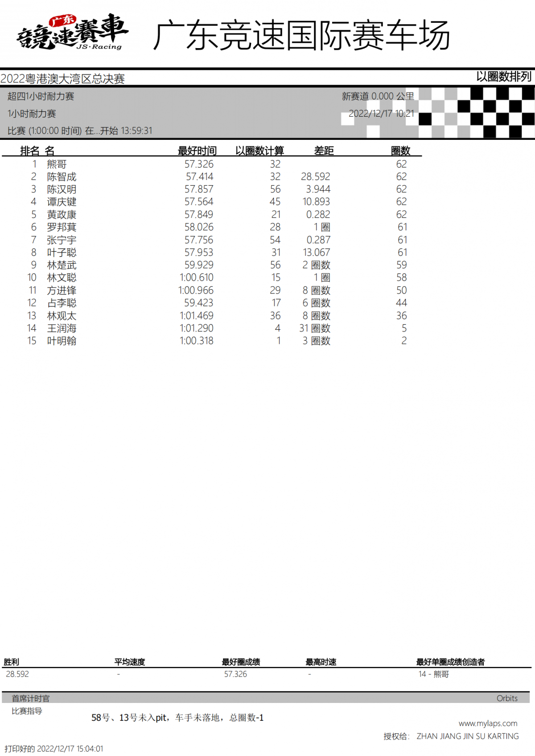Image resolution: width=535 pixels, height=756 pixels.
Task: Click the 最好单圈成绩创造者 label
Action: [450, 662]
